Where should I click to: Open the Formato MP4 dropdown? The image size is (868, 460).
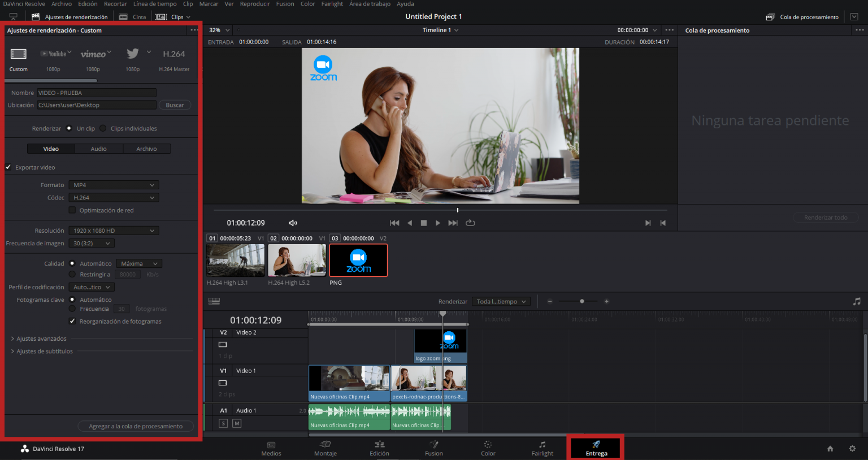click(114, 185)
